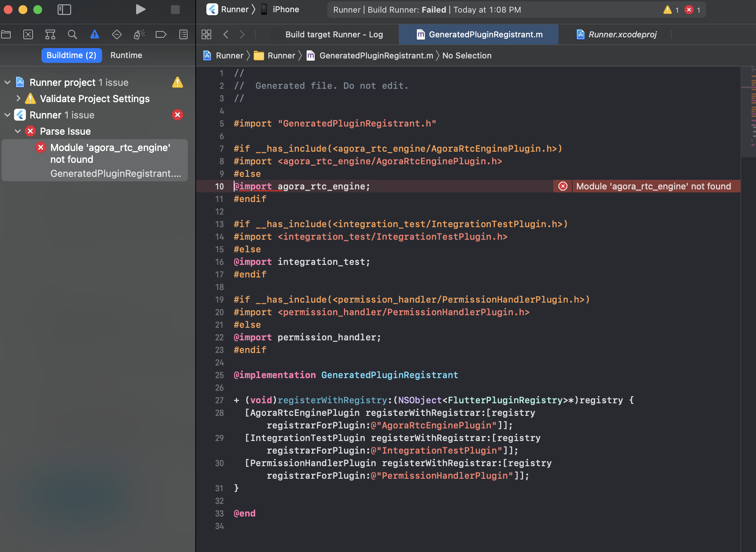Screen dimensions: 756x552
Task: Open the Project navigator
Action: 6,34
